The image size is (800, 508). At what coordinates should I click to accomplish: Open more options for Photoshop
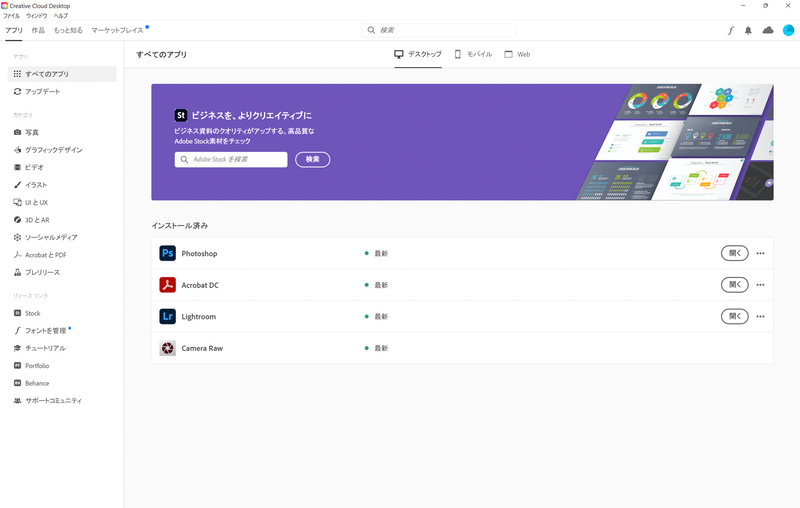(760, 253)
